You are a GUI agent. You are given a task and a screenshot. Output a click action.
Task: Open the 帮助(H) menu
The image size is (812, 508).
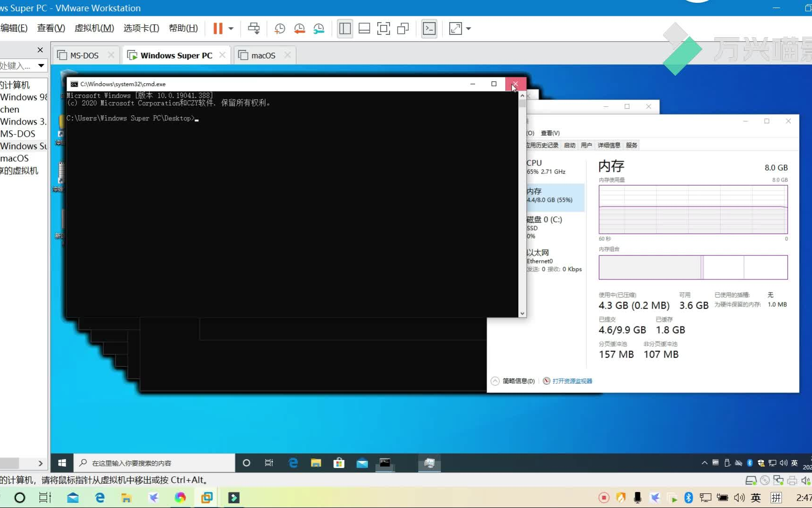[x=183, y=28]
